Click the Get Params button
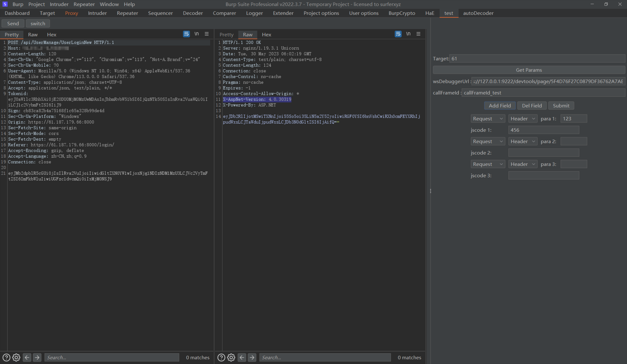 529,70
